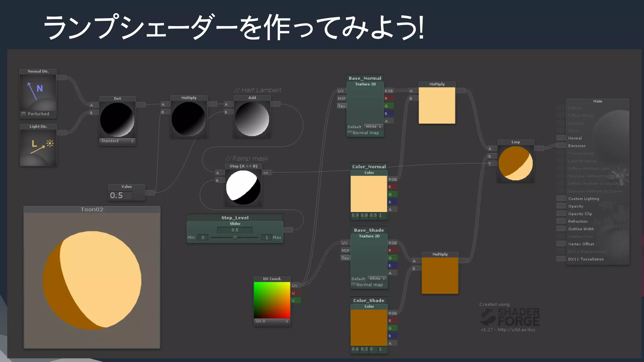Viewport: 644px width, 362px height.
Task: Open the Uv 0 channel dropdown
Action: [x=272, y=321]
